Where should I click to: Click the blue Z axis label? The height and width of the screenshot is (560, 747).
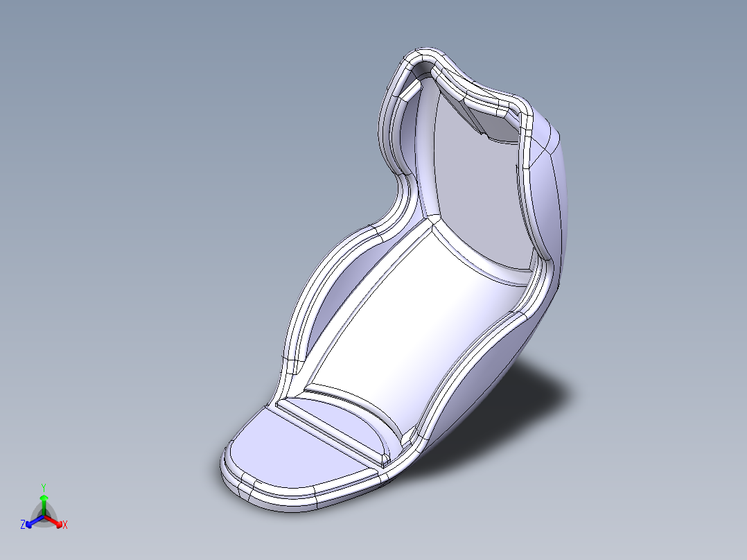[23, 523]
